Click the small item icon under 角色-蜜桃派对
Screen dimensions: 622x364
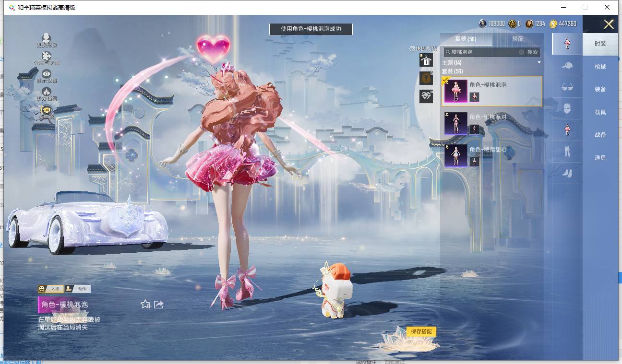474,129
